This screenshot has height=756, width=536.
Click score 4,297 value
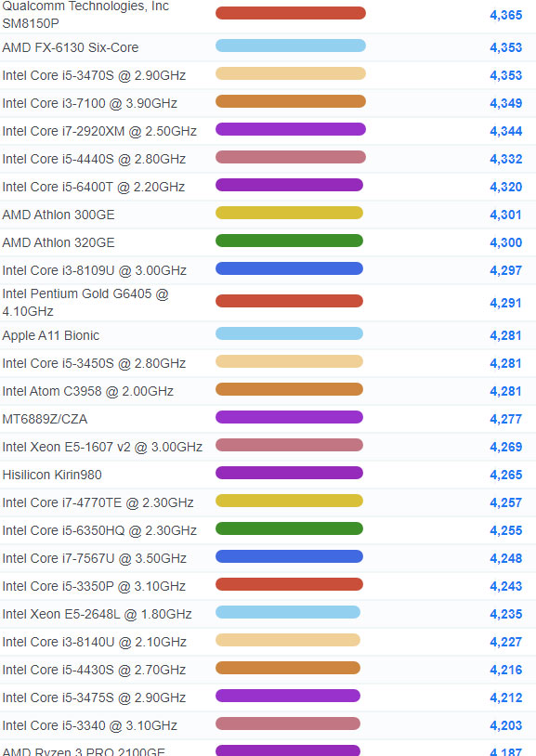tap(506, 270)
